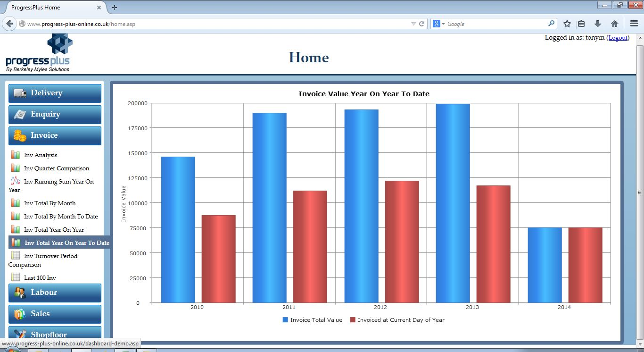
Task: Click the page vertical scrollbar thumb
Action: click(x=640, y=193)
